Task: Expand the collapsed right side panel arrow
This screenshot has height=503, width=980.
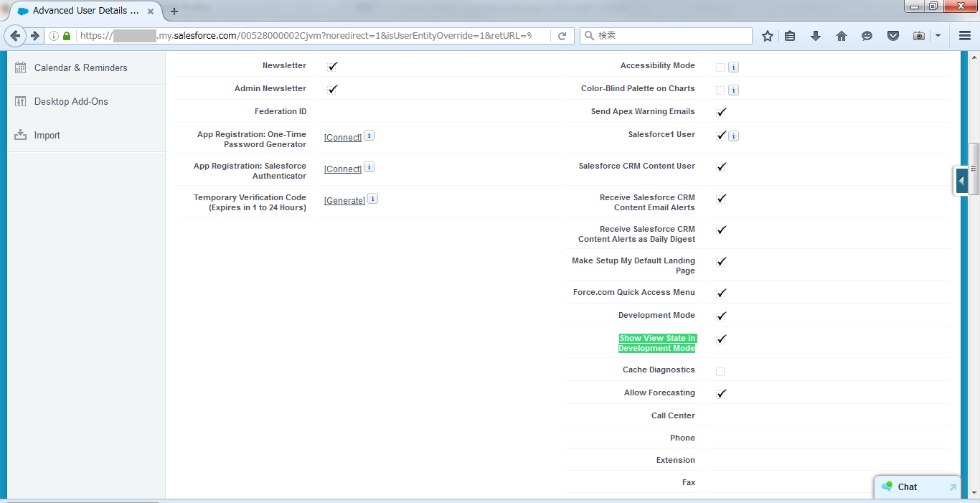Action: 961,181
